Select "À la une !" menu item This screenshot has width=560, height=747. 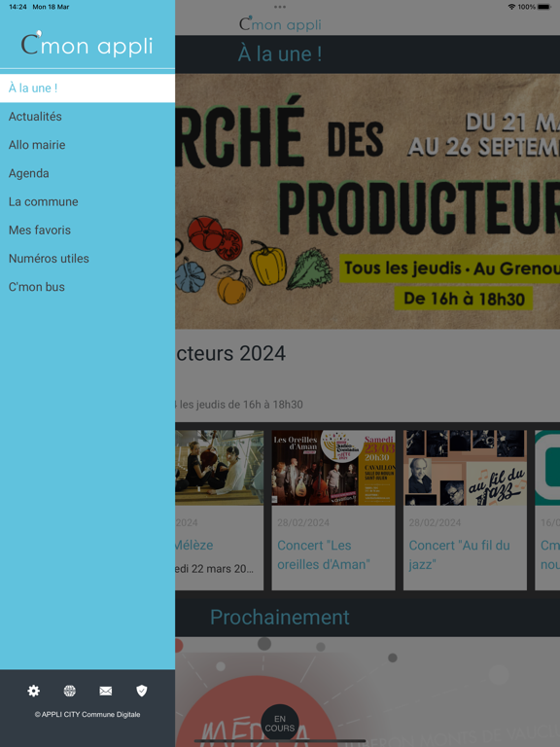[x=87, y=89]
